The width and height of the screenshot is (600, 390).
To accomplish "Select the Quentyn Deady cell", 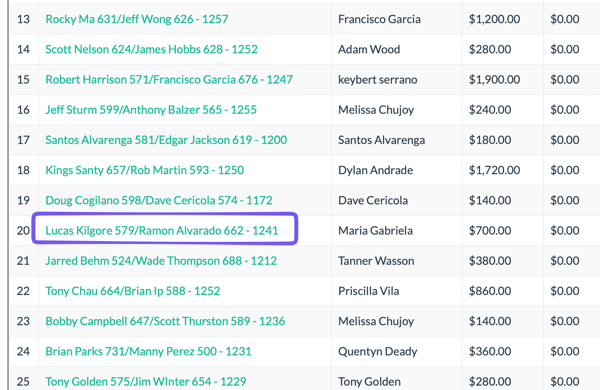I will coord(378,352).
